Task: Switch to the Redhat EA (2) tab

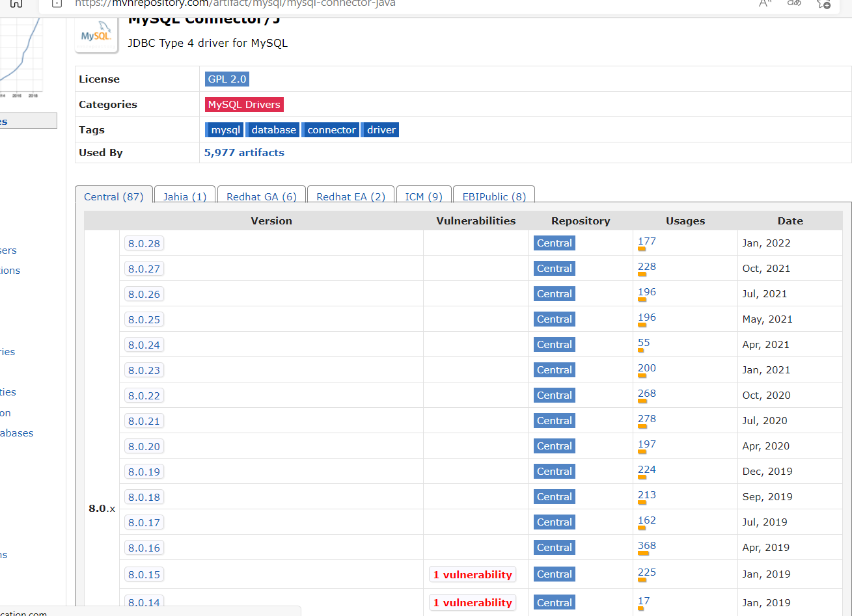Action: [x=351, y=196]
